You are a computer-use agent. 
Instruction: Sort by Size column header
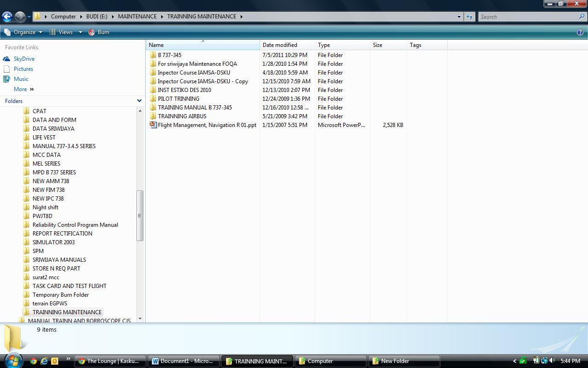(x=388, y=45)
